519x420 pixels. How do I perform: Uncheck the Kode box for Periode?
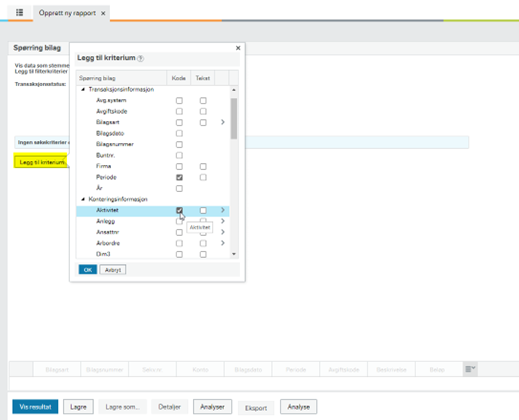coord(179,177)
